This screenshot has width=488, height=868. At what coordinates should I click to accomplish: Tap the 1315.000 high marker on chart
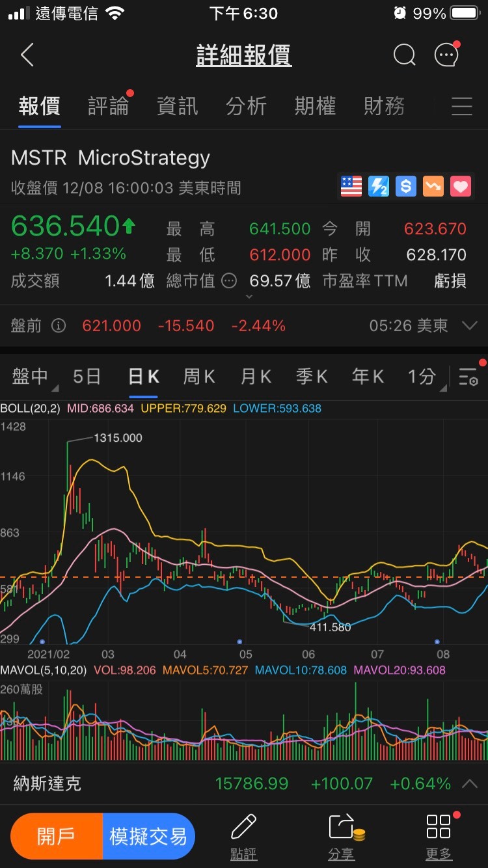(x=118, y=438)
